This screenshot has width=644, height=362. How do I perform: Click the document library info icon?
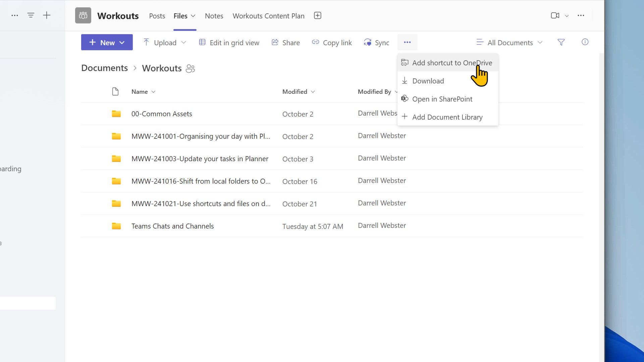[585, 42]
